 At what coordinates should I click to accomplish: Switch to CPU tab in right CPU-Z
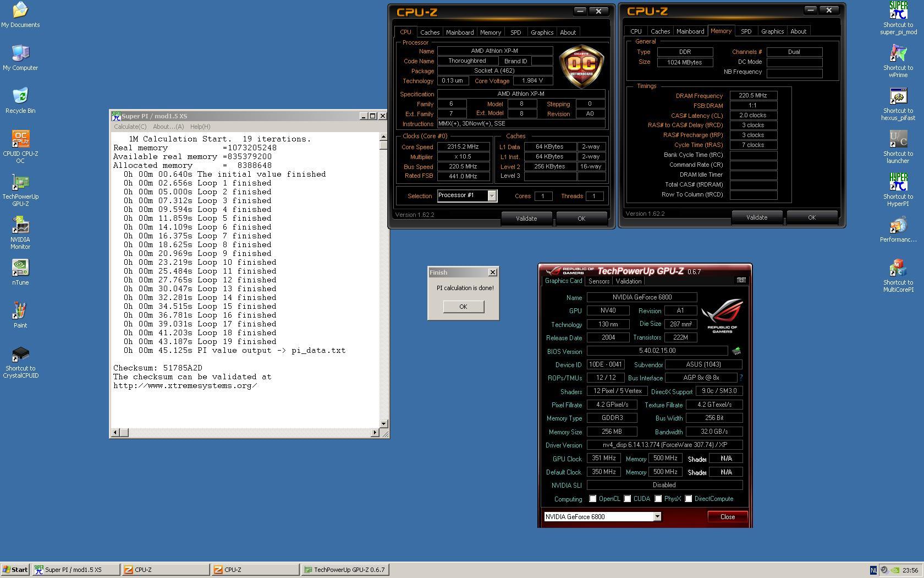point(636,31)
